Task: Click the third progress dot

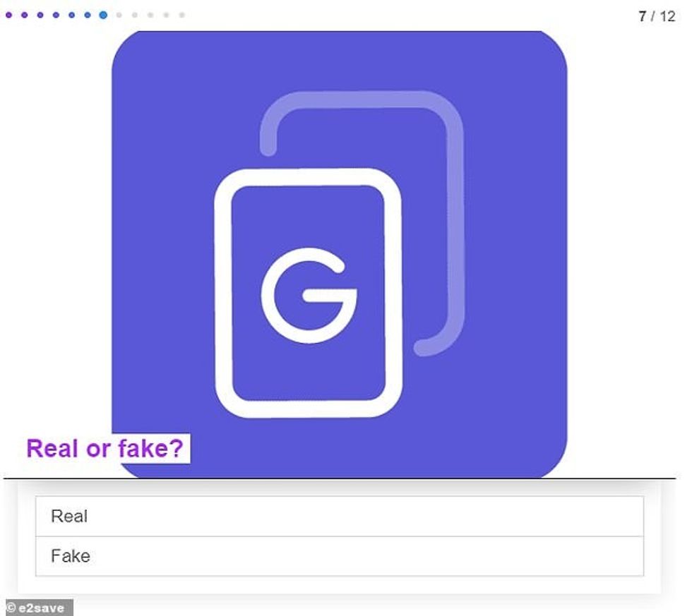Action: click(40, 15)
